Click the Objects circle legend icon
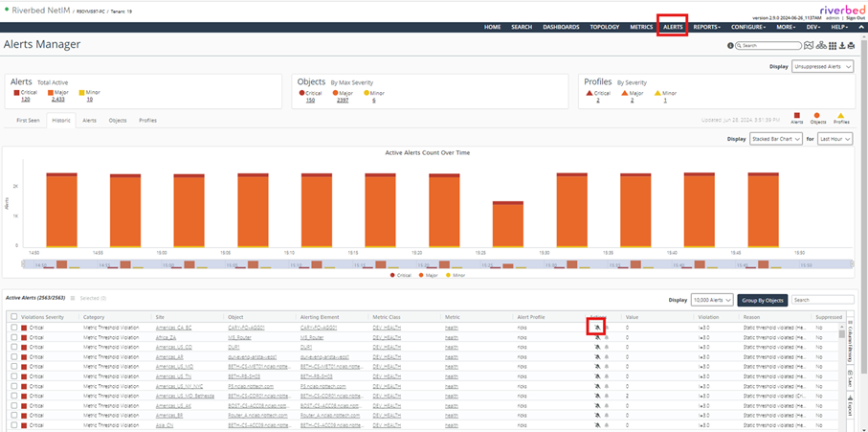Viewport: 868px width, 432px height. [x=818, y=116]
